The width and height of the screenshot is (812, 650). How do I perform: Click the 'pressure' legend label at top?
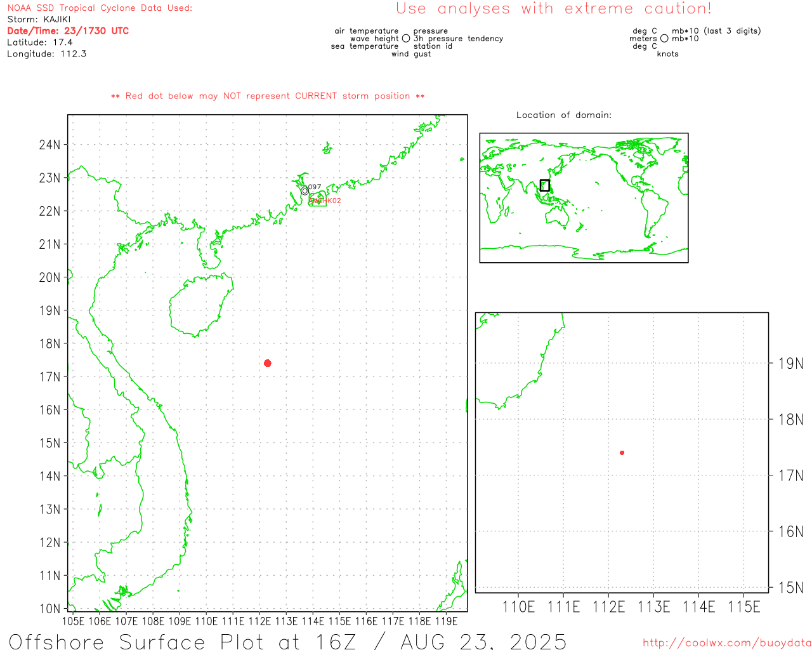[431, 31]
